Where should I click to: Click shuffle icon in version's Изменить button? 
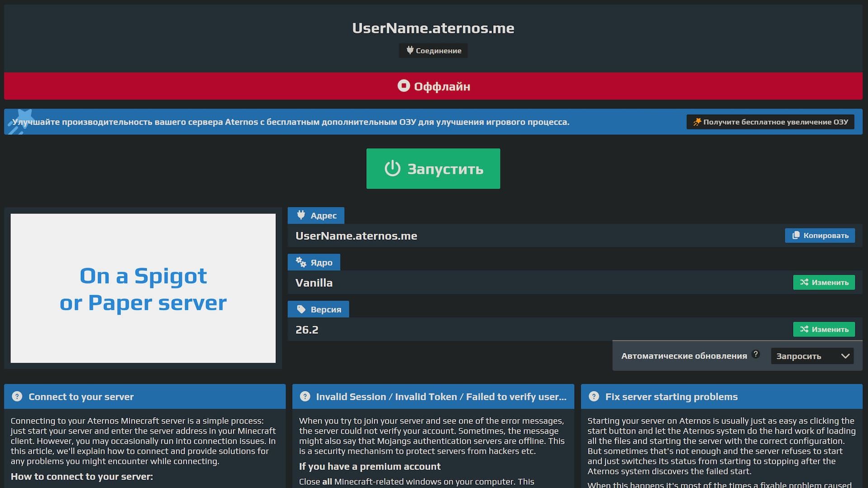pos(804,329)
